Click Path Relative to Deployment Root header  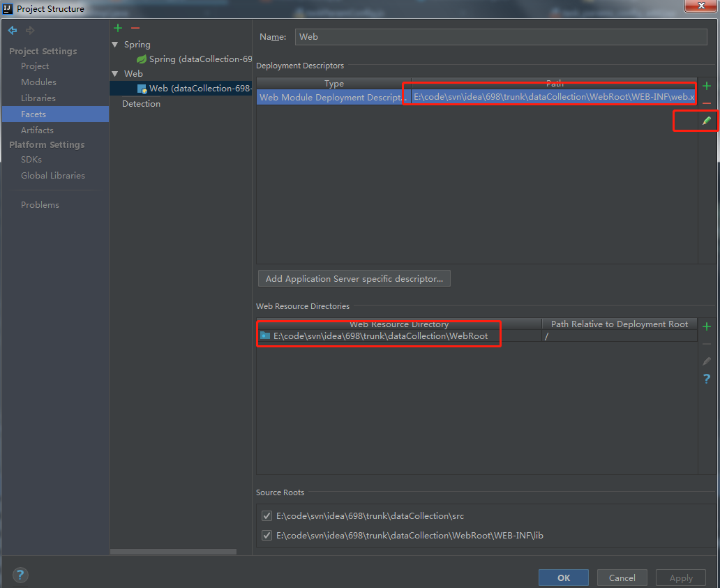tap(620, 324)
